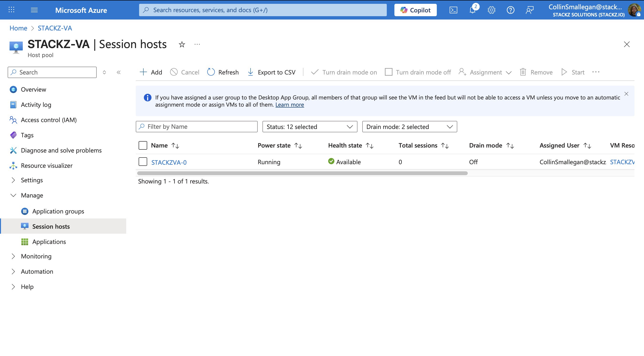Screen dimensions: 644x356
Task: Dismiss the info banner
Action: click(626, 94)
